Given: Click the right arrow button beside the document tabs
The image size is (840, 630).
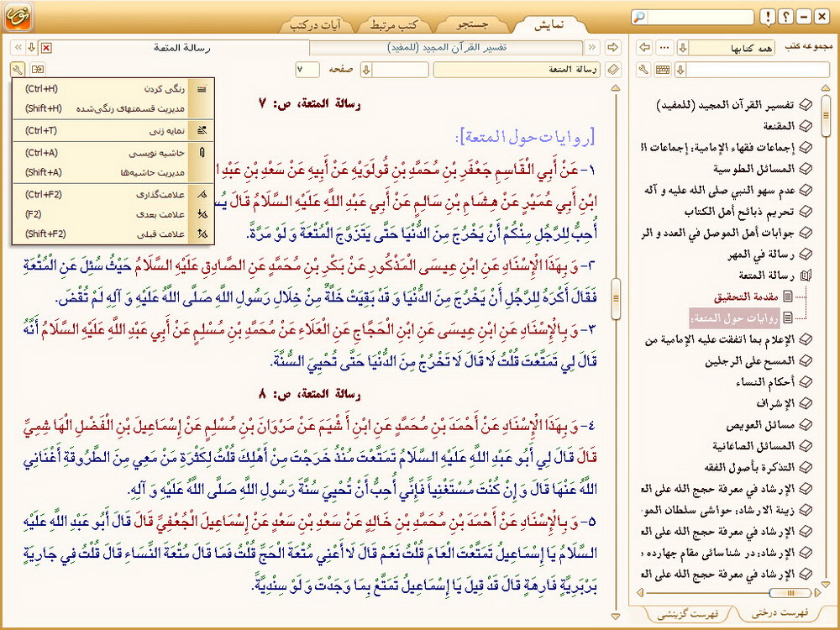Looking at the screenshot, I should (612, 48).
